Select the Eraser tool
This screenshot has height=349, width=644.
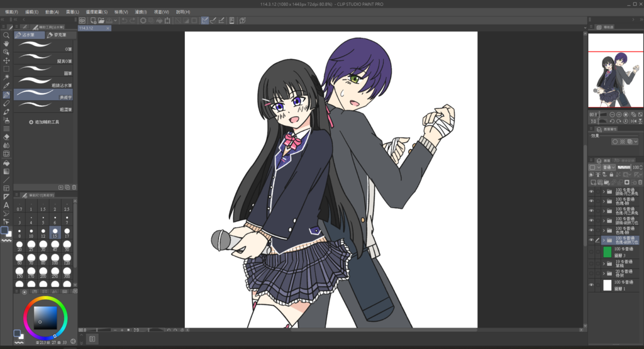tap(6, 137)
